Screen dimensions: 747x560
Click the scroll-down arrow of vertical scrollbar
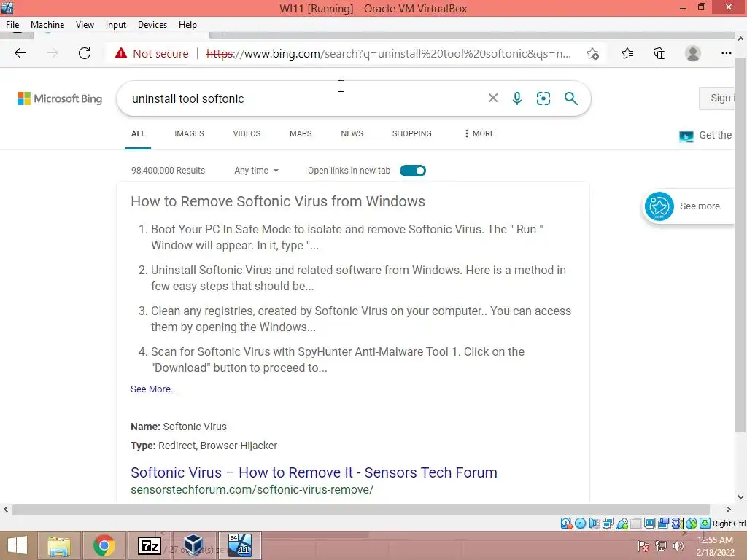click(740, 497)
